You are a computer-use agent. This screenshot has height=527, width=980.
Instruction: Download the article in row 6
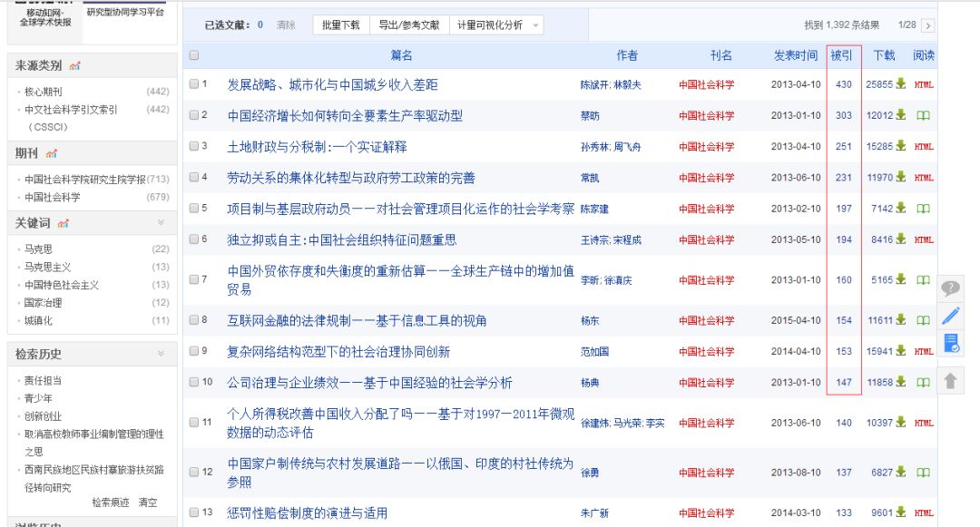901,239
